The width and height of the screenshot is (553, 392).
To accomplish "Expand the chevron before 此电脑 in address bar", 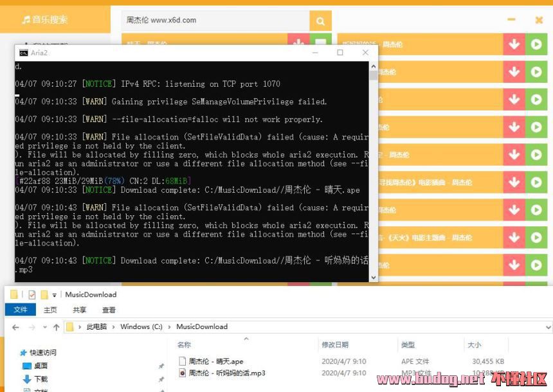I will (x=80, y=327).
